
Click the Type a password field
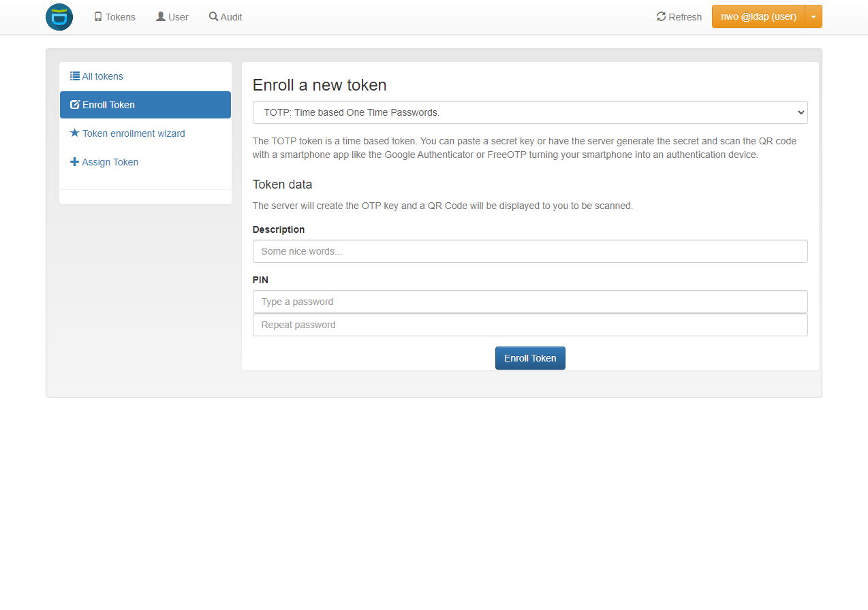[x=529, y=302]
